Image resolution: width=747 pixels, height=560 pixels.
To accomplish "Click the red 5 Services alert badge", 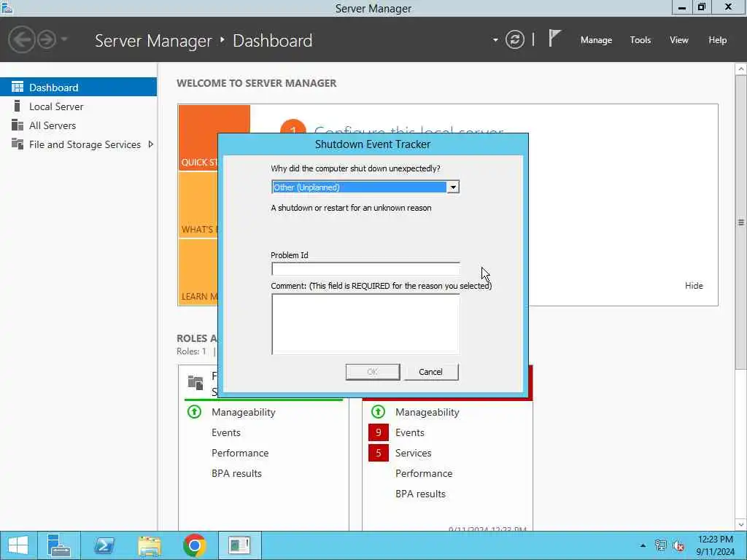I will [x=379, y=453].
